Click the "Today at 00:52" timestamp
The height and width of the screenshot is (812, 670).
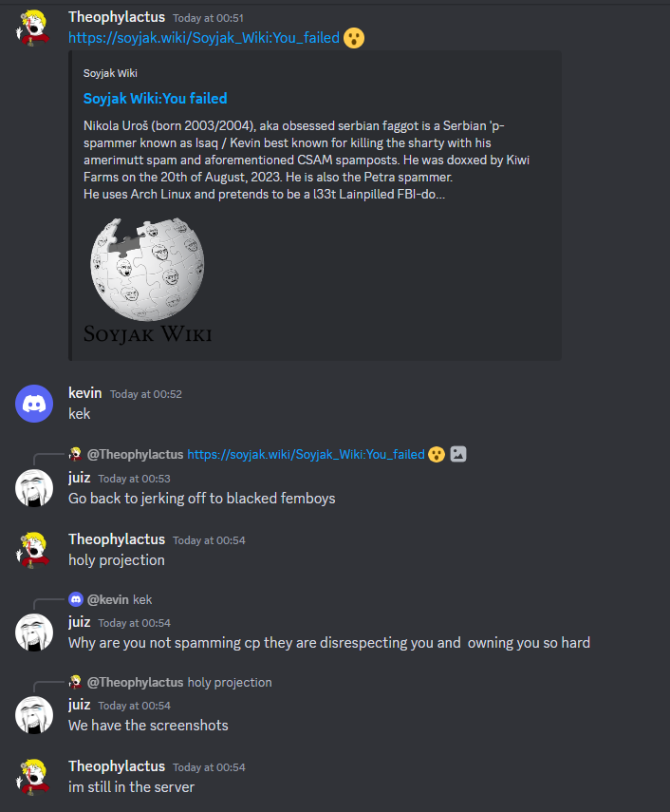146,394
